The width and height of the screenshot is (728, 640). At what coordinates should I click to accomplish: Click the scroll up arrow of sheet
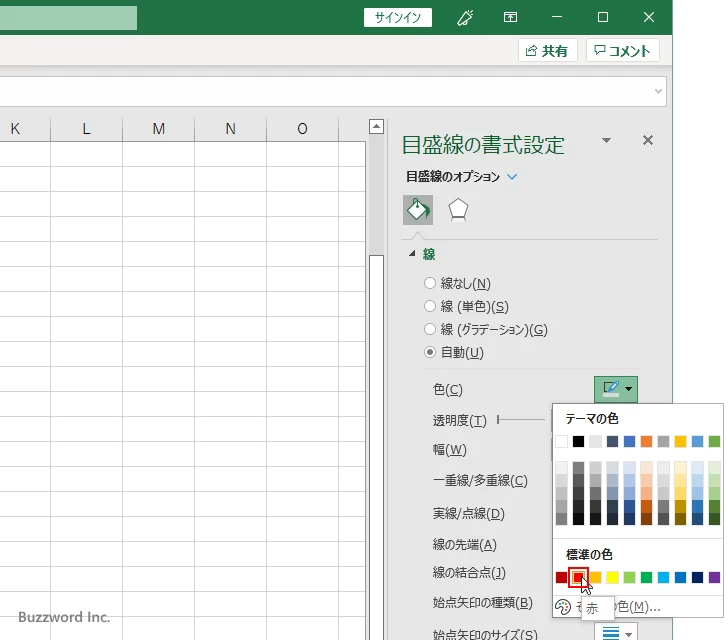(377, 126)
